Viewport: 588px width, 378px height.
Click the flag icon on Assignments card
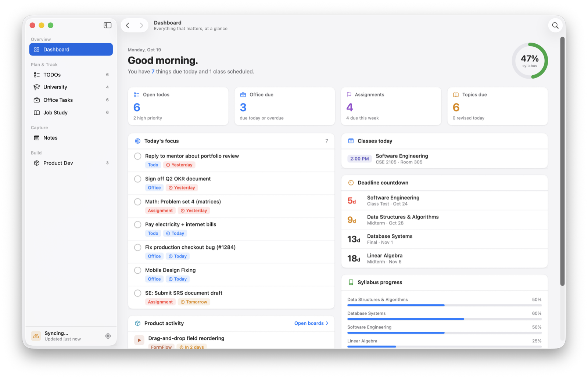pos(349,95)
